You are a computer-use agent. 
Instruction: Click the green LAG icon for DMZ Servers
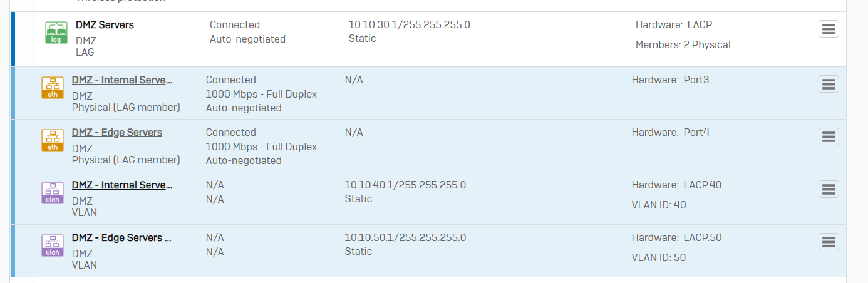56,33
